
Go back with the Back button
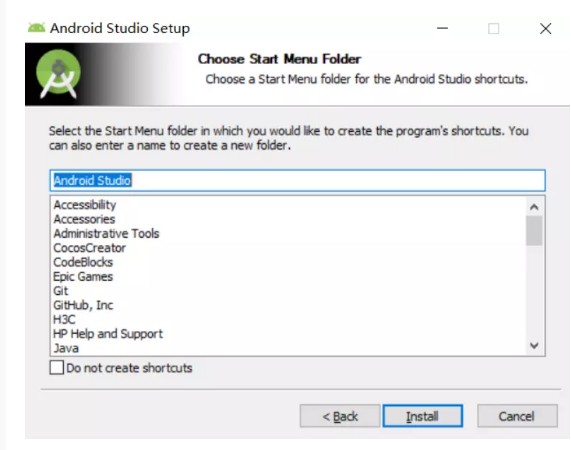click(340, 416)
